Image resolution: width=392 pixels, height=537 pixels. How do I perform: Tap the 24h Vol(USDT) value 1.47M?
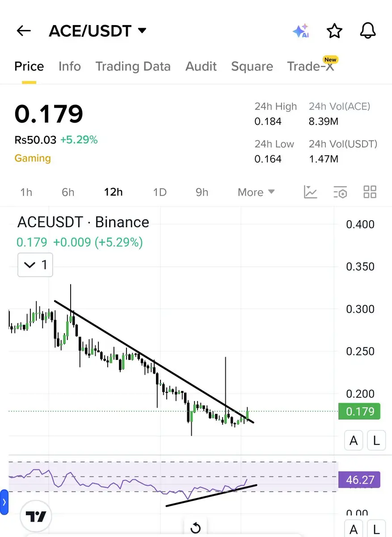323,159
